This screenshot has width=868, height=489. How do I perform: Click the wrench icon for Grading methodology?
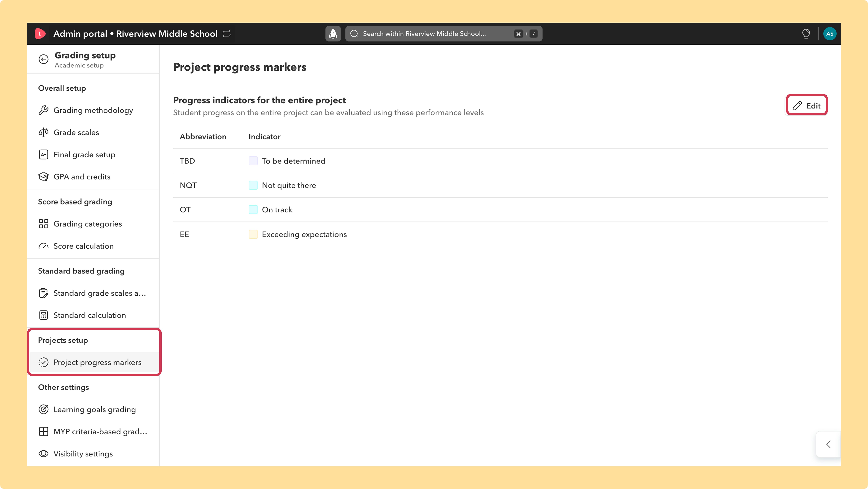(44, 110)
